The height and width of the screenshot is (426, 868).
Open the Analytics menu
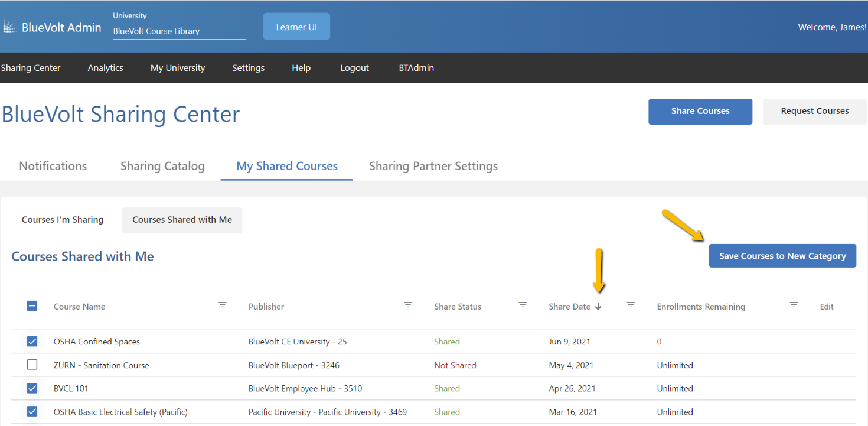click(x=106, y=68)
